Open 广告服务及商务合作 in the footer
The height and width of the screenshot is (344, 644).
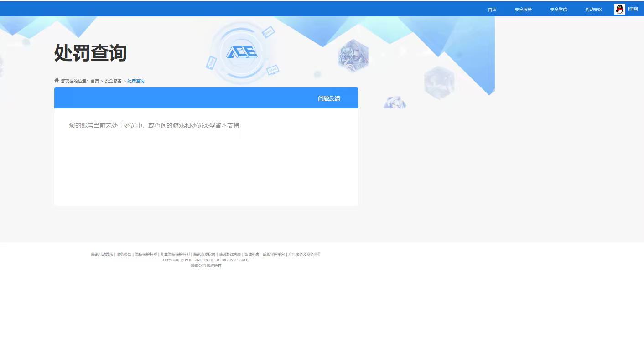point(305,254)
